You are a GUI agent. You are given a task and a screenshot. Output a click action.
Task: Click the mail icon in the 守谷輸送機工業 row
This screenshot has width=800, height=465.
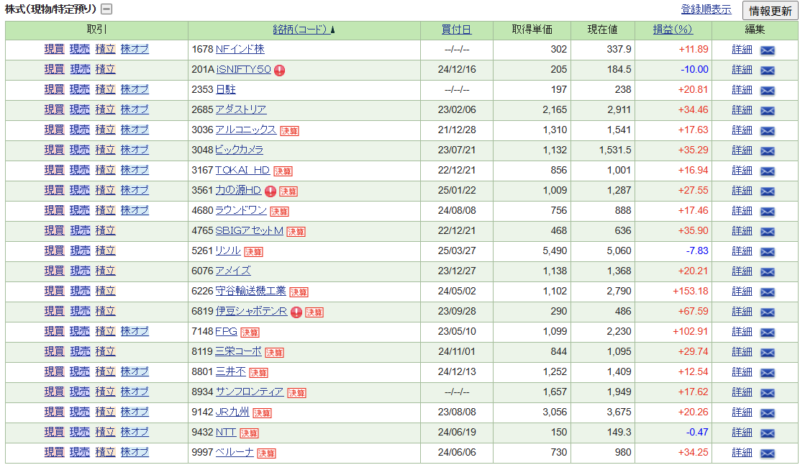click(767, 292)
